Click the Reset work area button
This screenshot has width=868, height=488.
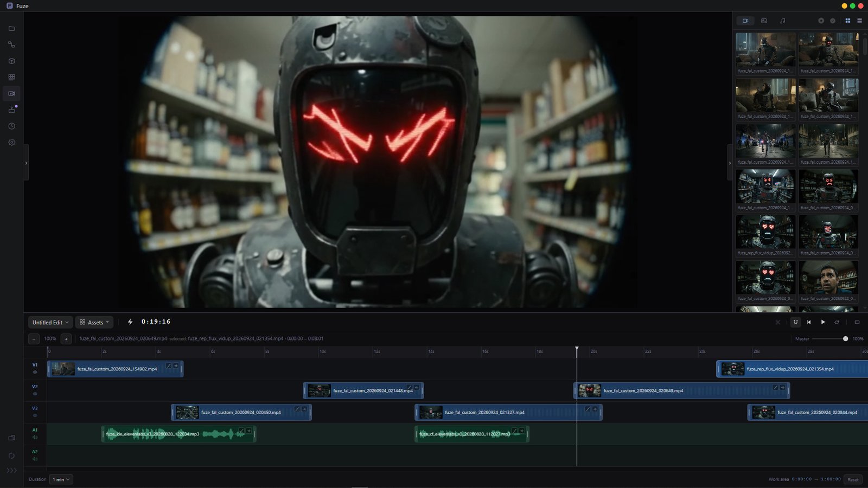pos(853,479)
